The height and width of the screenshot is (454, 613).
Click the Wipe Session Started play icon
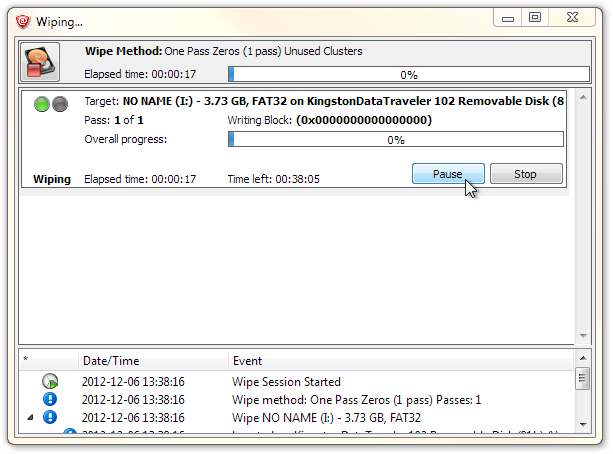(x=50, y=382)
